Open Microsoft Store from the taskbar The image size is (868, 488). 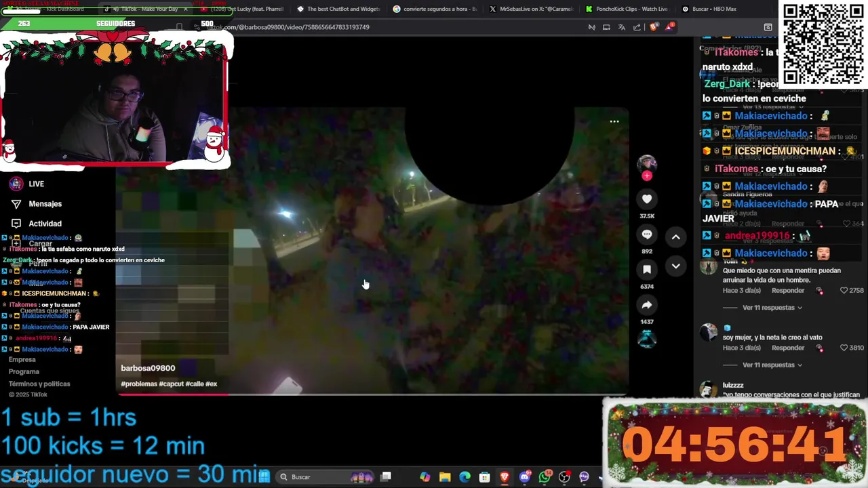pos(484,476)
